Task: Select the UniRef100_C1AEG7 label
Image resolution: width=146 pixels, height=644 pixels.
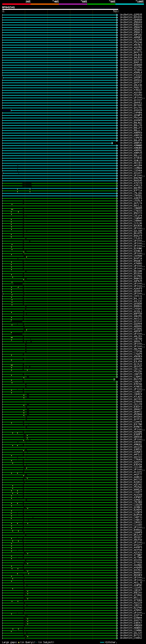Action: [x=131, y=392]
